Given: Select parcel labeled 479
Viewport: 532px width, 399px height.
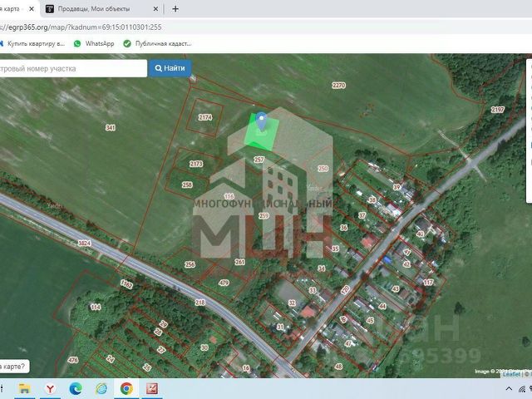Looking at the screenshot, I should [x=224, y=283].
